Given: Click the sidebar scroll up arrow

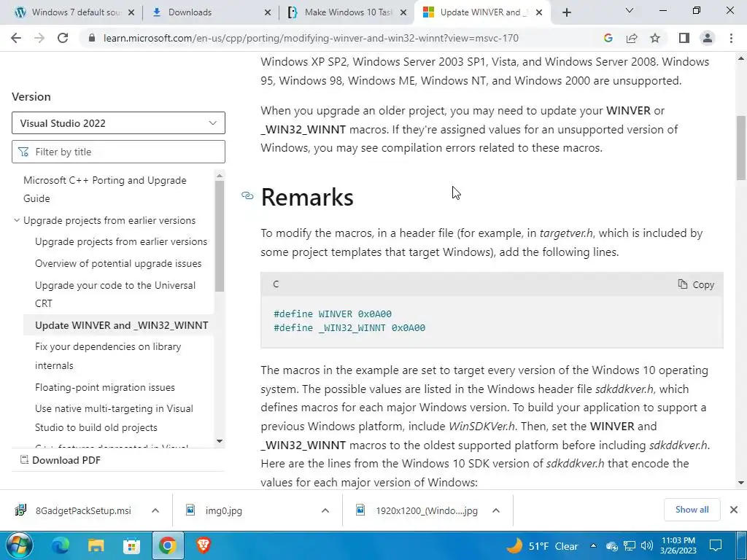Looking at the screenshot, I should point(220,175).
